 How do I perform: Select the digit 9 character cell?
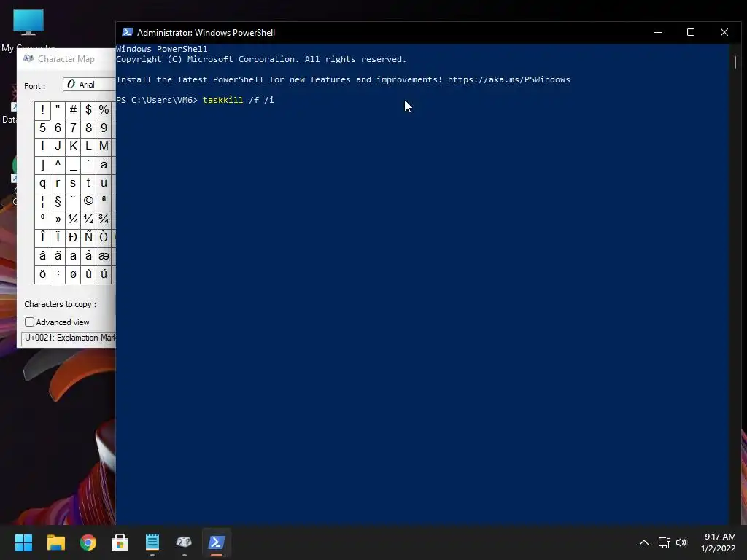104,128
